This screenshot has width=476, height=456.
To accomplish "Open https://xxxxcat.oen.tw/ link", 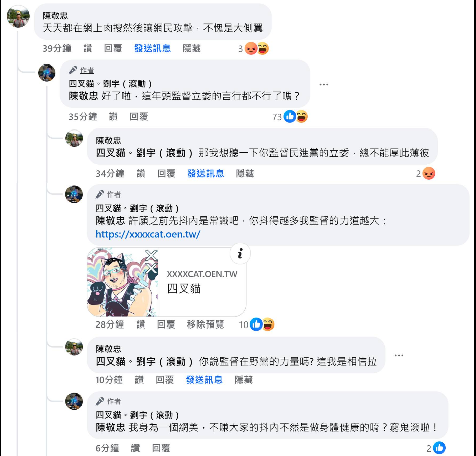I will coord(148,234).
